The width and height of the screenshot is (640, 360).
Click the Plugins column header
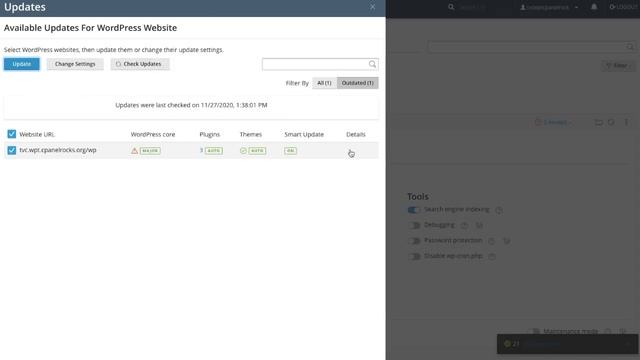210,134
